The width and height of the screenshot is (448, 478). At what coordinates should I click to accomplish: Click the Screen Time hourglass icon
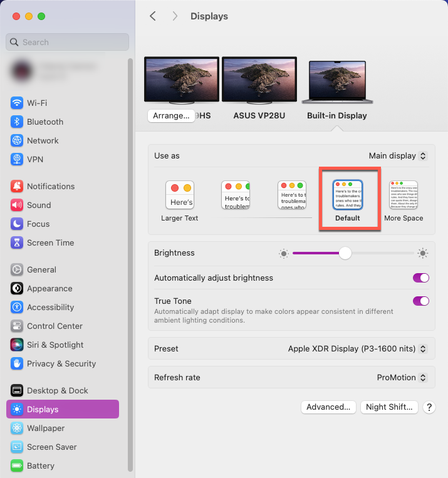pyautogui.click(x=17, y=242)
